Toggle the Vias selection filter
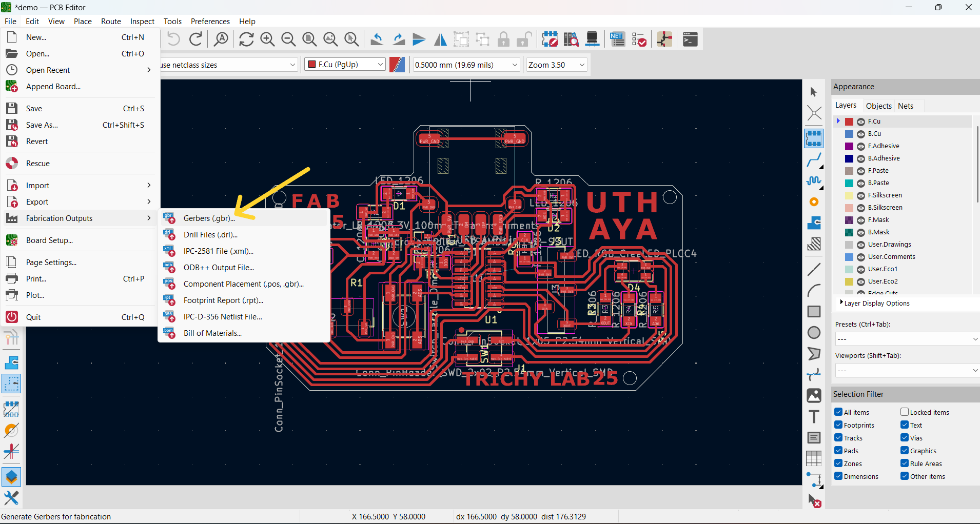This screenshot has width=980, height=524. coord(905,437)
